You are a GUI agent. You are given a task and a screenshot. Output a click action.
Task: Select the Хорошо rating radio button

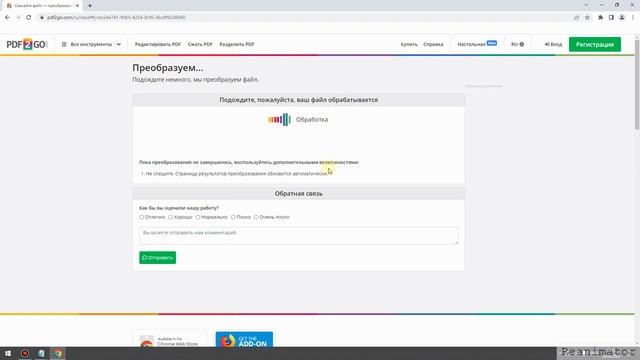pyautogui.click(x=171, y=217)
